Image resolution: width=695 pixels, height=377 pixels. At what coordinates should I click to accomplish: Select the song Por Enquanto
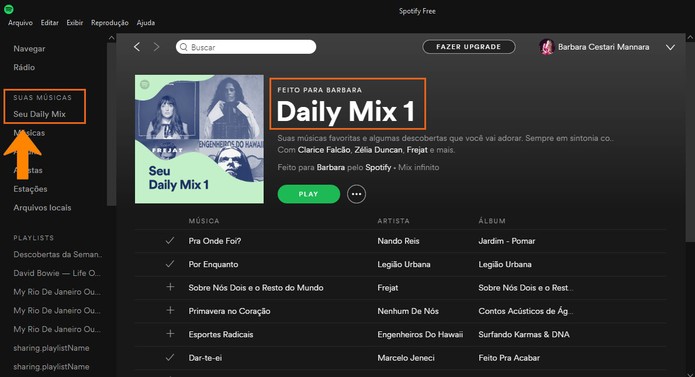tap(213, 264)
